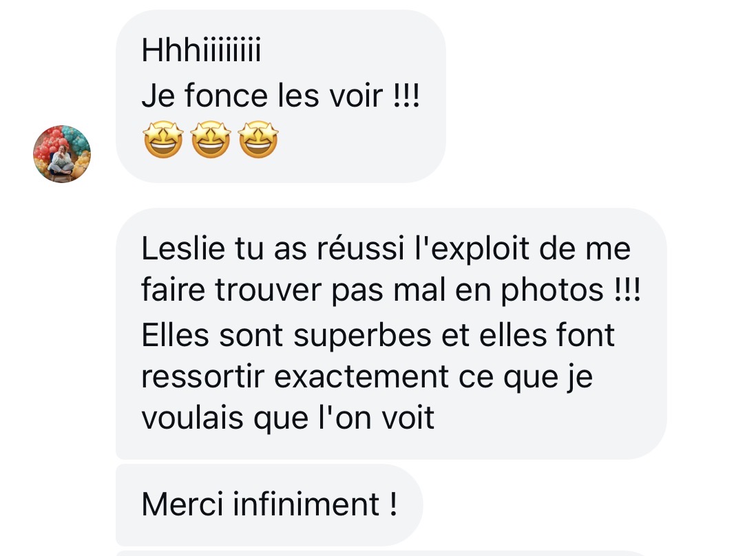Open the sender's balloon profile picture
The width and height of the screenshot is (756, 556).
62,154
